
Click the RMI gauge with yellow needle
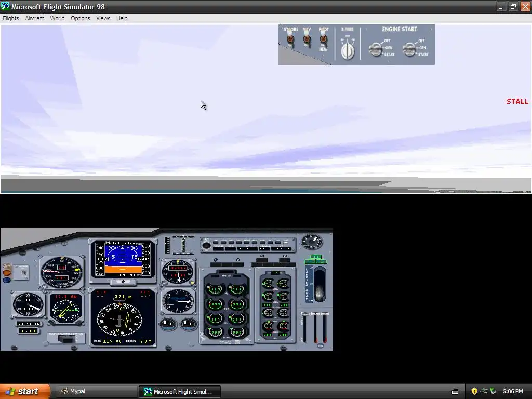pyautogui.click(x=66, y=309)
